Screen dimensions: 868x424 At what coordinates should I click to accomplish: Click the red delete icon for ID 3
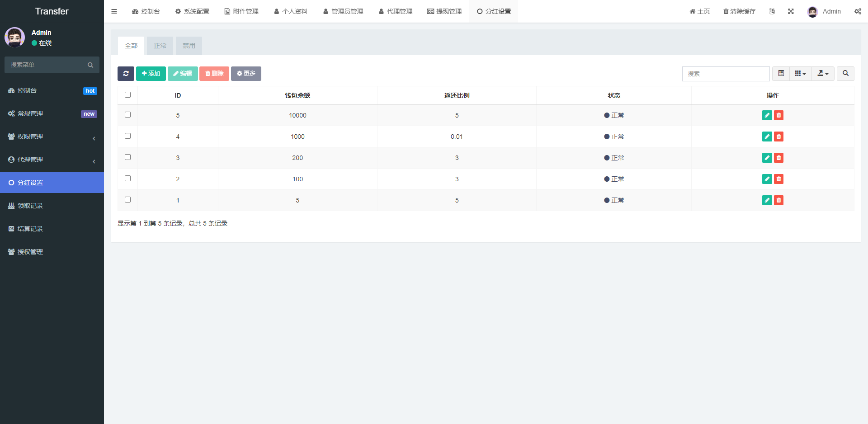coord(778,158)
